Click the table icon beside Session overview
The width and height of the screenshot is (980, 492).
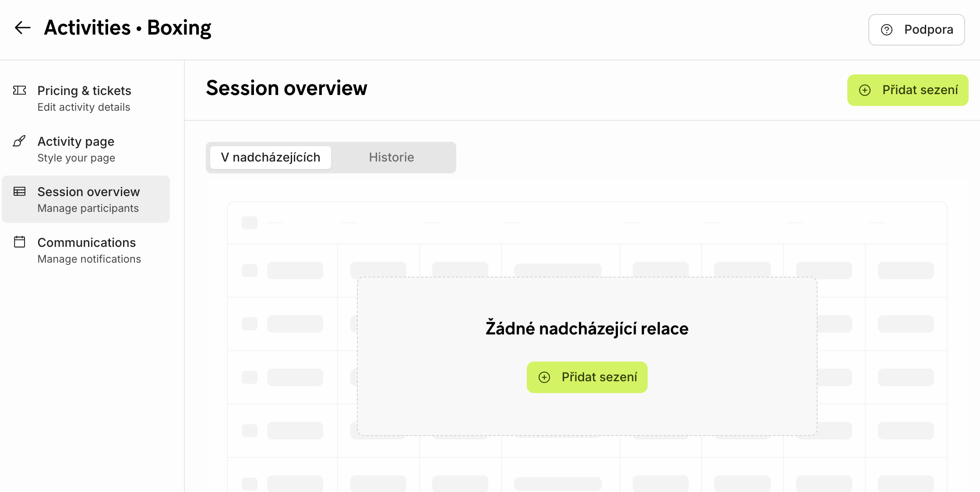tap(20, 192)
